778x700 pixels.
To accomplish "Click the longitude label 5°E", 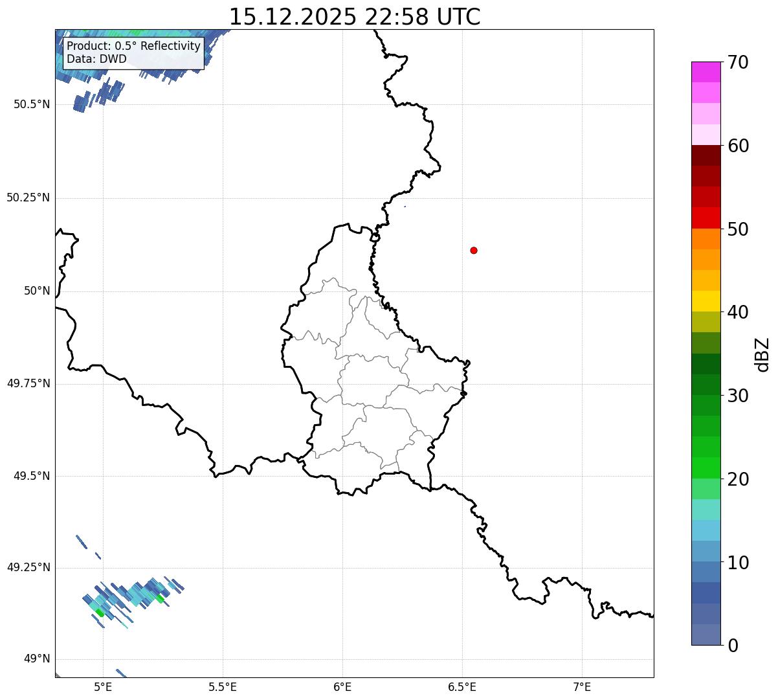I will [x=103, y=686].
